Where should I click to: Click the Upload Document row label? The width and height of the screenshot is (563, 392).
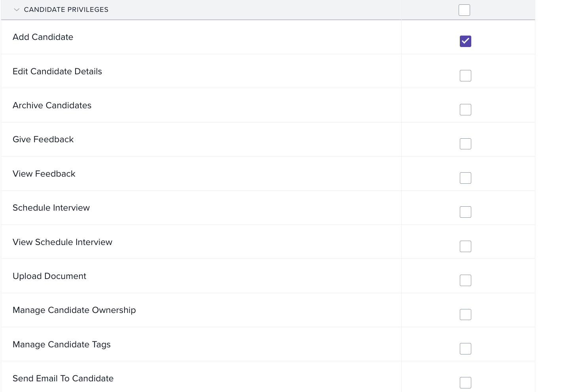(49, 276)
